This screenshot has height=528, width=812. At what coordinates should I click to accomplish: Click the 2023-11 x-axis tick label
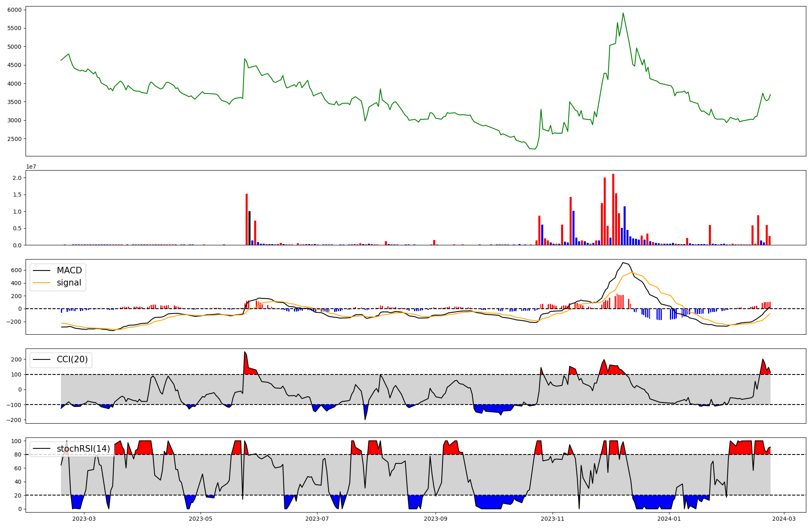point(552,519)
